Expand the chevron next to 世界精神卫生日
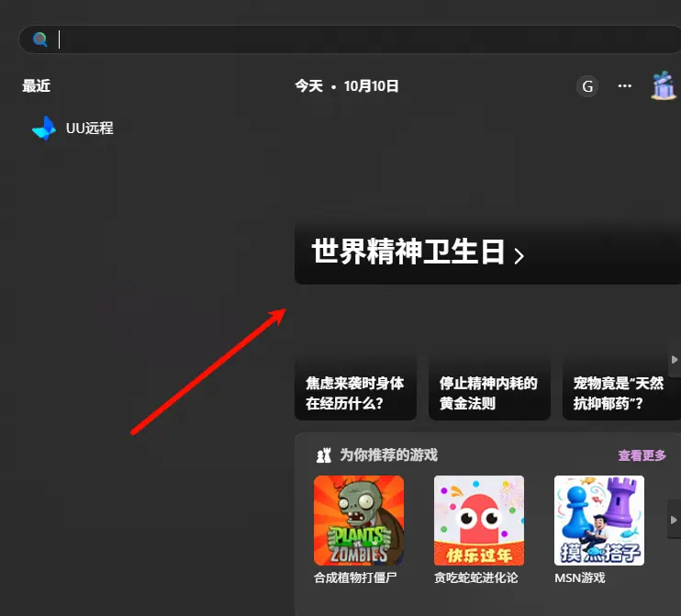Screen dimensions: 681x616 519,255
